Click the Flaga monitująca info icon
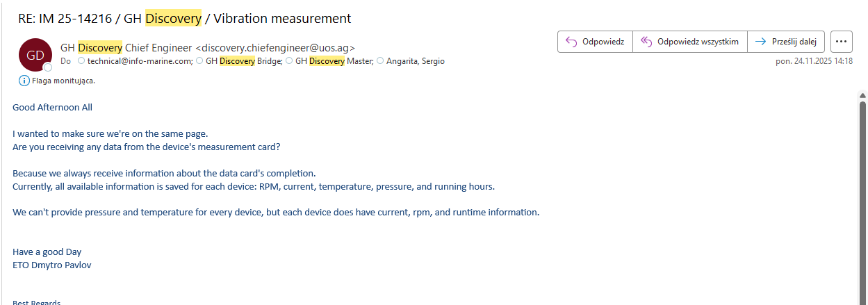This screenshot has width=868, height=305. coord(24,81)
